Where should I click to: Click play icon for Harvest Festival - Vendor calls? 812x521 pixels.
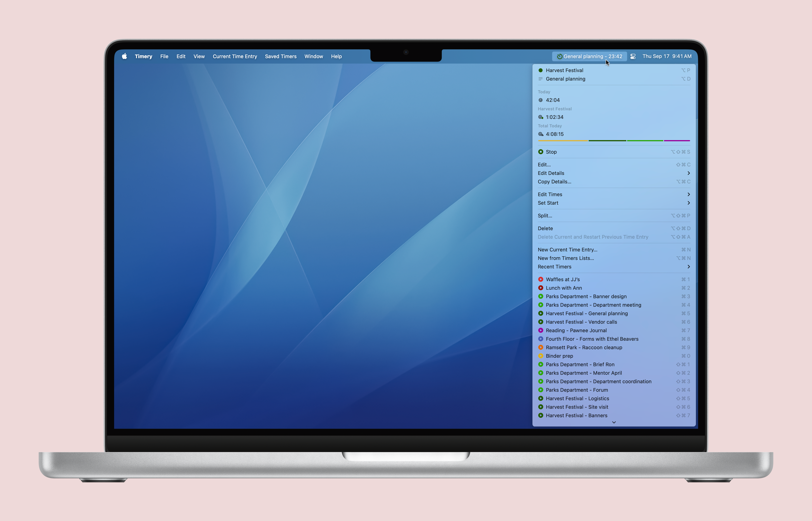540,322
